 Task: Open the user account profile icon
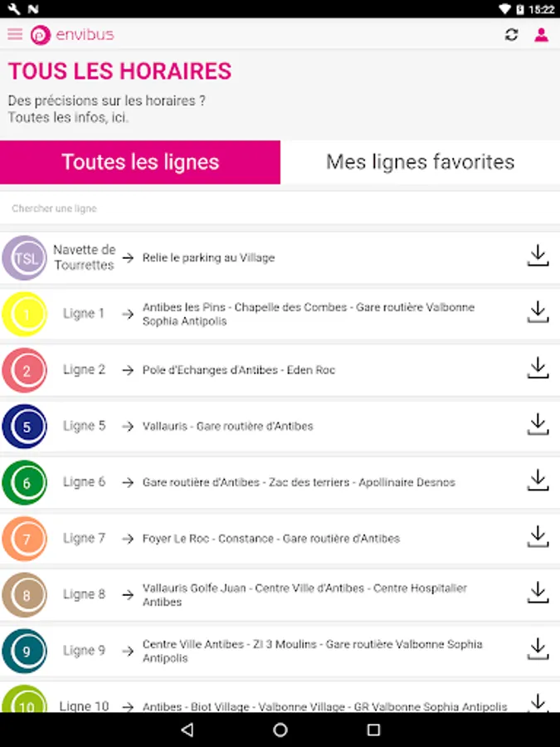tap(541, 35)
